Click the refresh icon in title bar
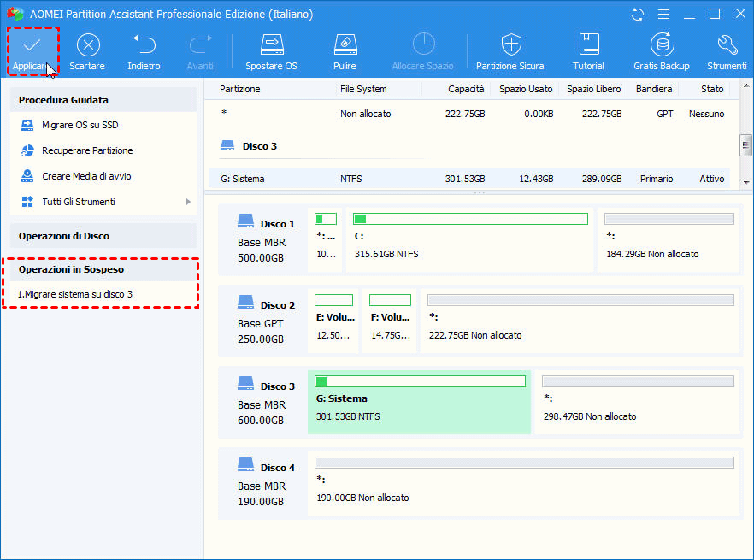Viewport: 754px width, 560px height. pyautogui.click(x=638, y=14)
